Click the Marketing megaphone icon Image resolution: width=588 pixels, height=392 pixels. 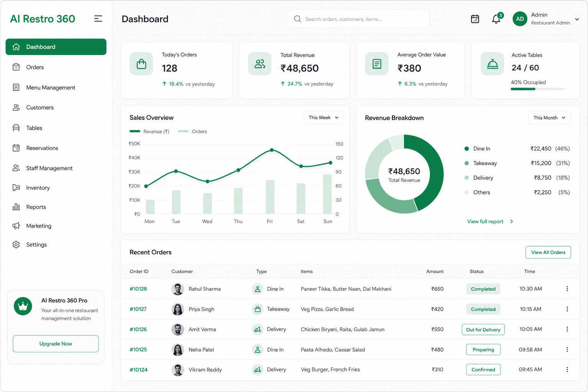coord(16,226)
